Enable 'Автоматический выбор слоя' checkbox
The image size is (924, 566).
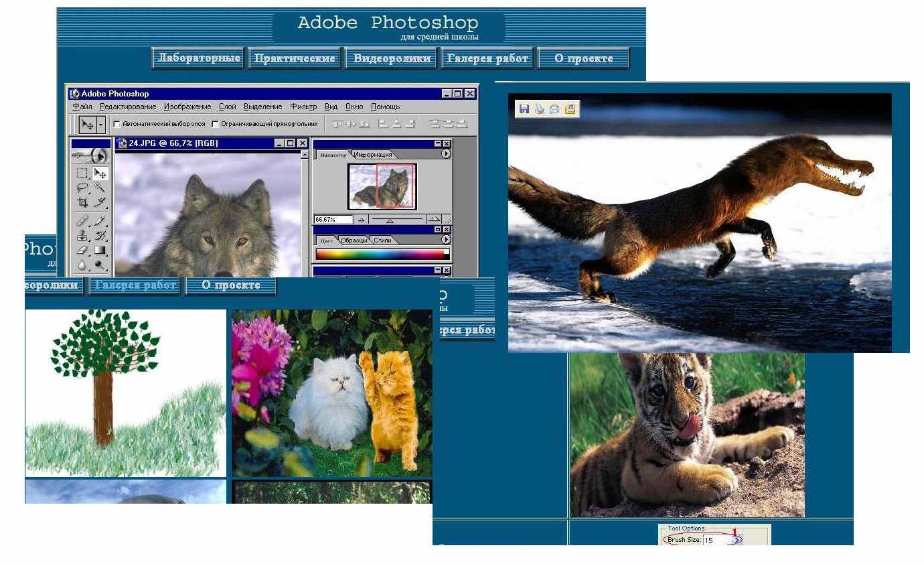click(x=117, y=124)
